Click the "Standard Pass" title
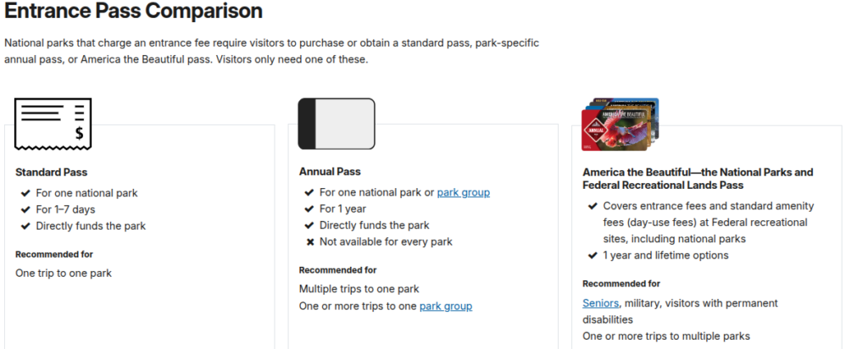This screenshot has width=868, height=349. 52,172
